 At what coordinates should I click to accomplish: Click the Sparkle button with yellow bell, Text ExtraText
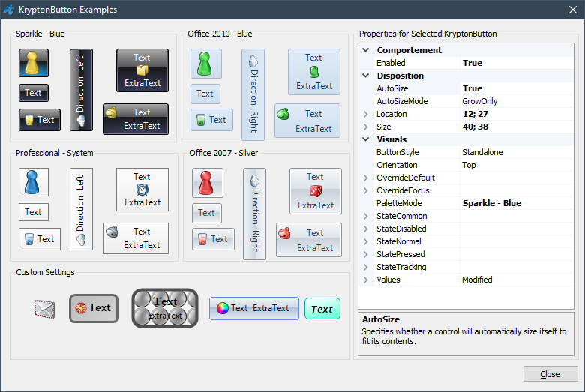(136, 119)
